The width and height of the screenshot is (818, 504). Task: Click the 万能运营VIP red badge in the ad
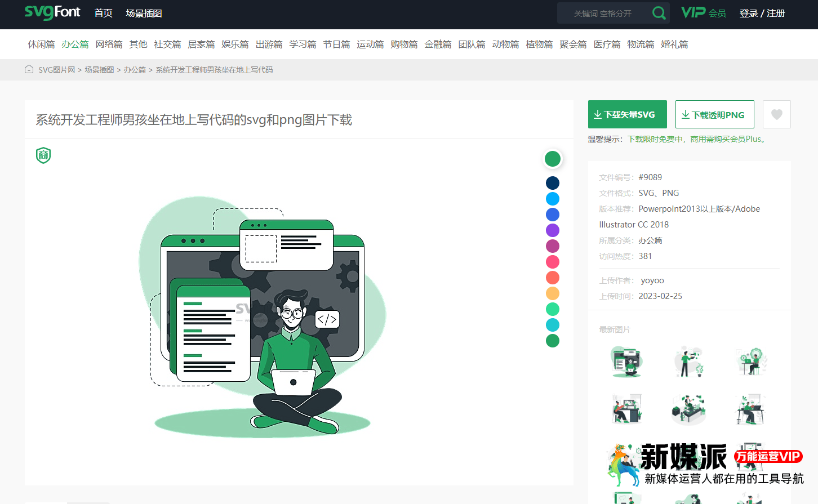(x=768, y=457)
